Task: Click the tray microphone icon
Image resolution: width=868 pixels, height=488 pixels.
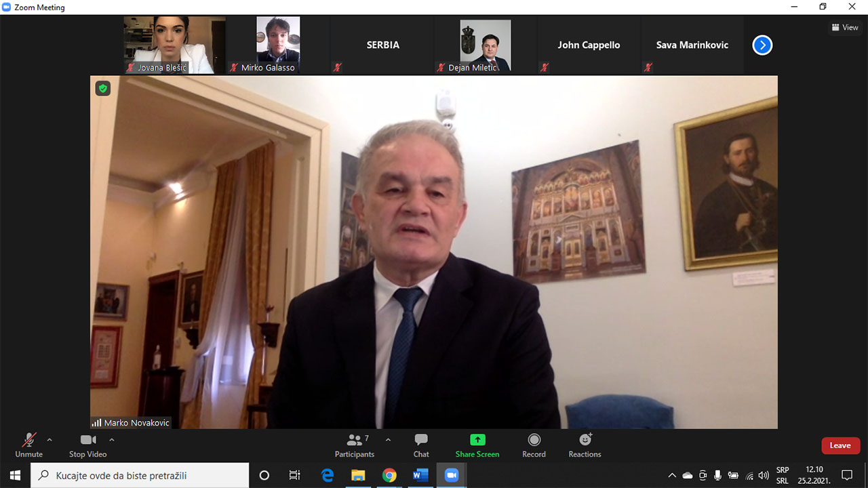Action: coord(718,475)
